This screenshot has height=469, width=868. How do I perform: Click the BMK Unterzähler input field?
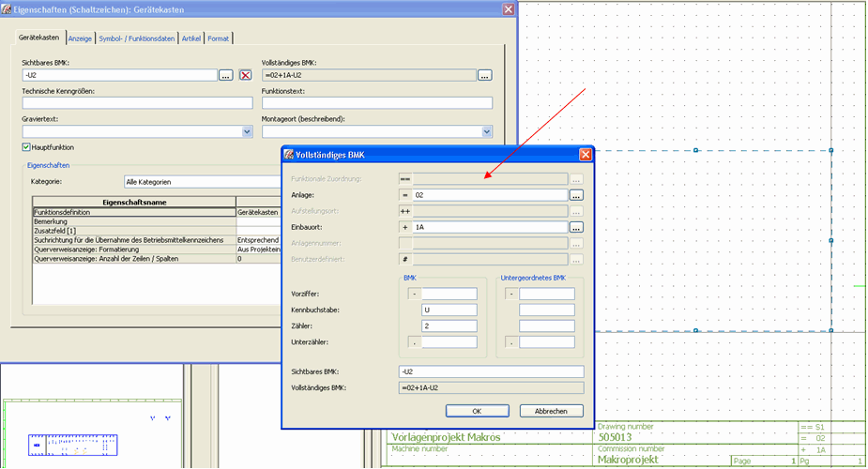click(x=449, y=342)
